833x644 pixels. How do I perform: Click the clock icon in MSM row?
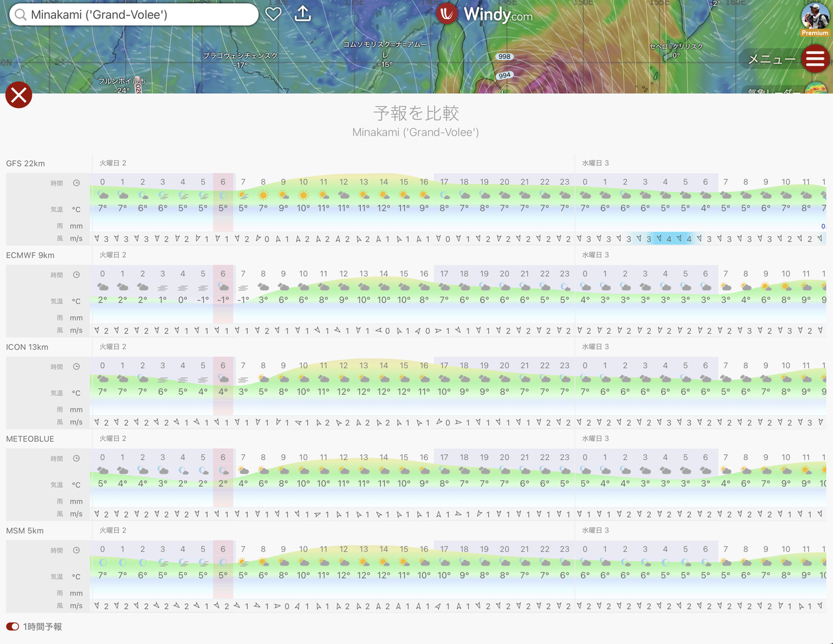76,550
